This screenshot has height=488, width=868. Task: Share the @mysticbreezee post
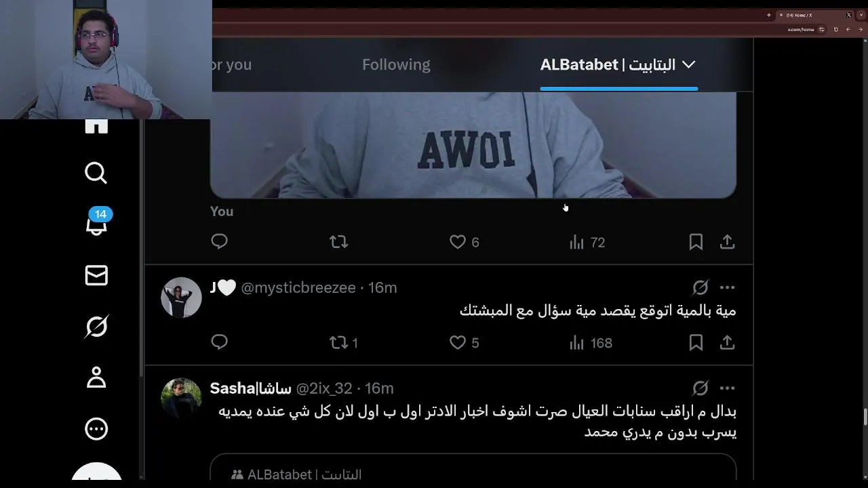point(727,342)
